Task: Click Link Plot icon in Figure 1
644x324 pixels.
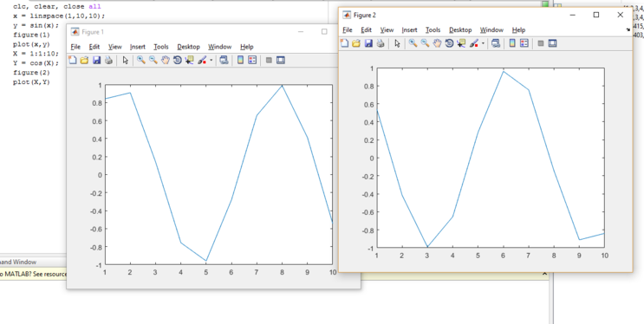Action: [224, 61]
